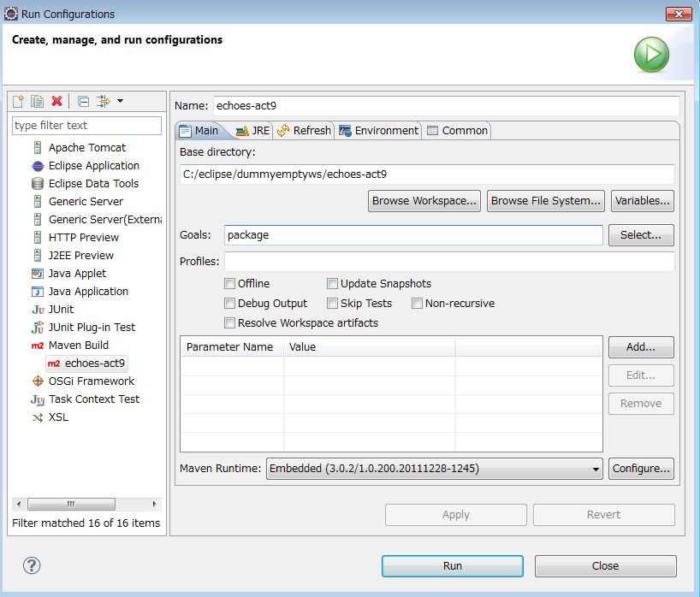This screenshot has width=700, height=597.
Task: Toggle the Debug Output checkbox
Action: (x=229, y=304)
